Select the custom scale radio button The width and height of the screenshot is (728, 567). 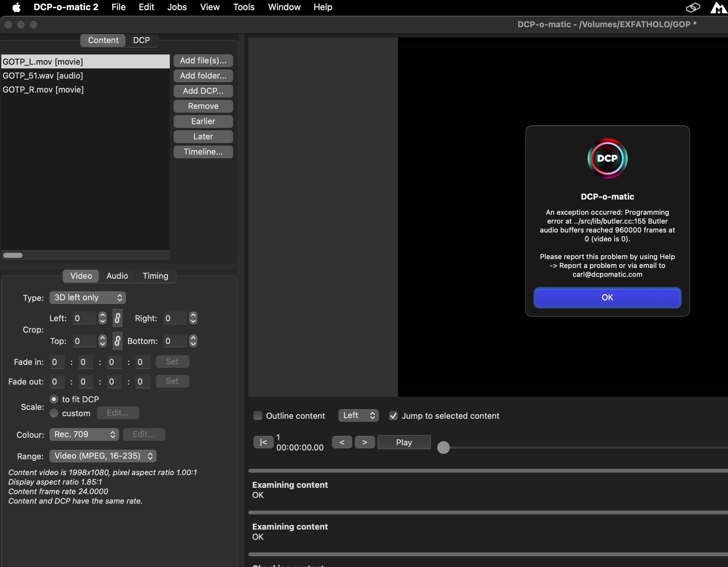pyautogui.click(x=54, y=413)
